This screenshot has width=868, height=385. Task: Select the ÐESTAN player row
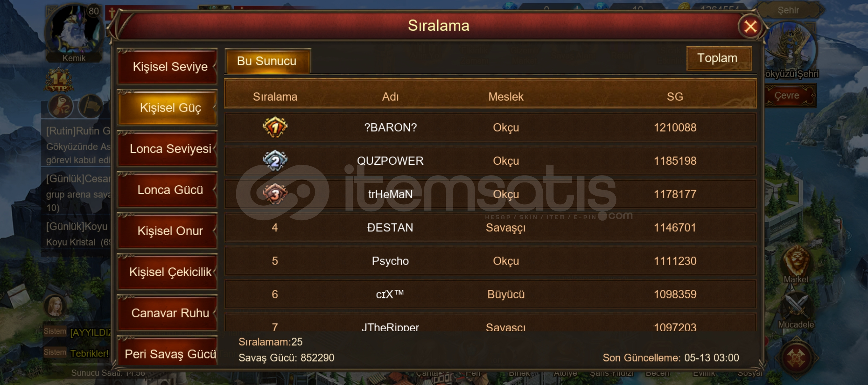490,227
